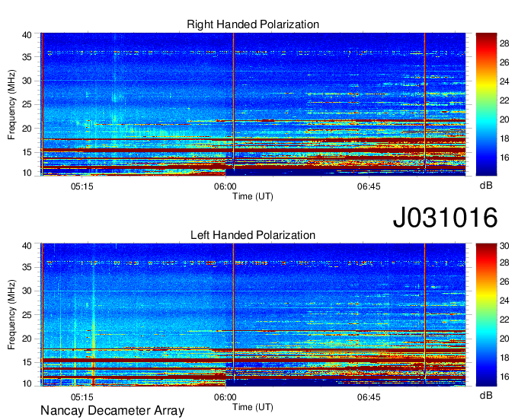Click the 06:45 time label under bottom plot
This screenshot has width=518, height=420.
pos(369,397)
